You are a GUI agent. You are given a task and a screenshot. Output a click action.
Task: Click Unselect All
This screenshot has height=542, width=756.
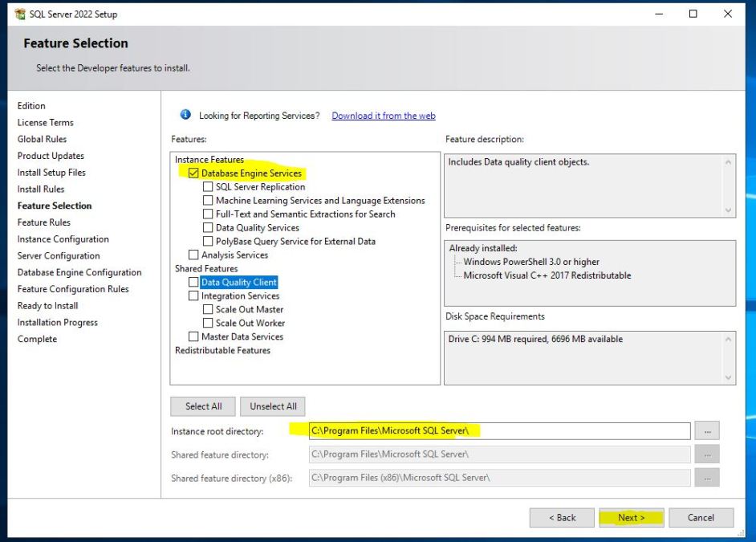coord(272,406)
